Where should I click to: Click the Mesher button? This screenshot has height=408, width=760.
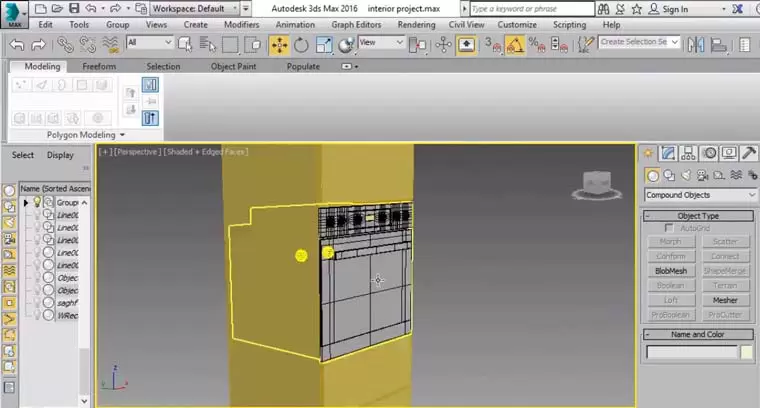(x=725, y=300)
